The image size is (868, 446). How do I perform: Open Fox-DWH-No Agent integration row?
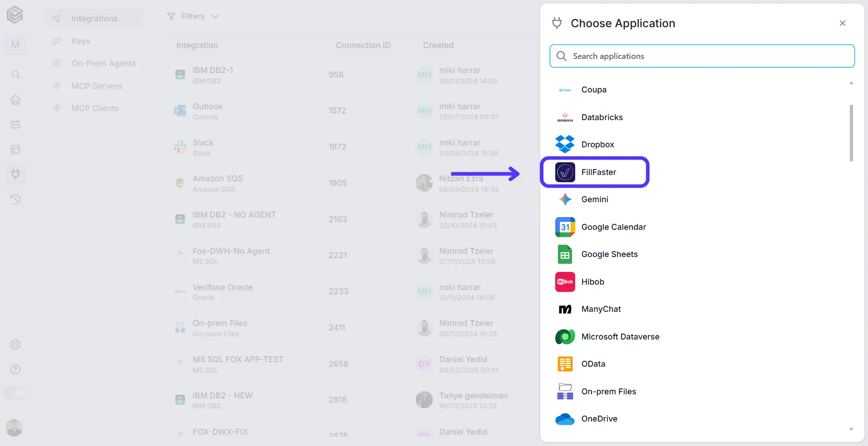[349, 256]
